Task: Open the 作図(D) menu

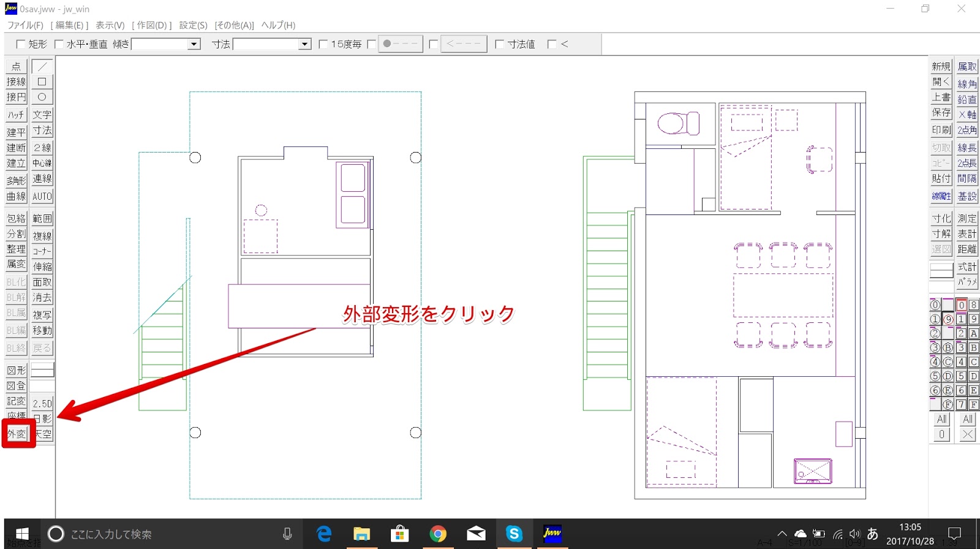Action: click(151, 25)
